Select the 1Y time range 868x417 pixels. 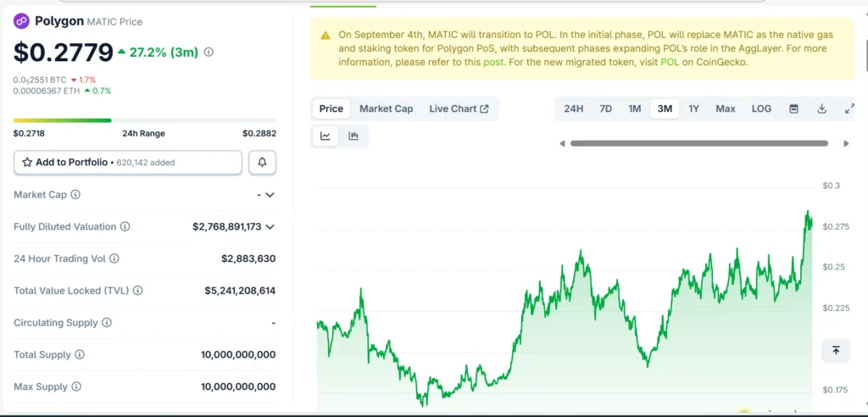[693, 108]
